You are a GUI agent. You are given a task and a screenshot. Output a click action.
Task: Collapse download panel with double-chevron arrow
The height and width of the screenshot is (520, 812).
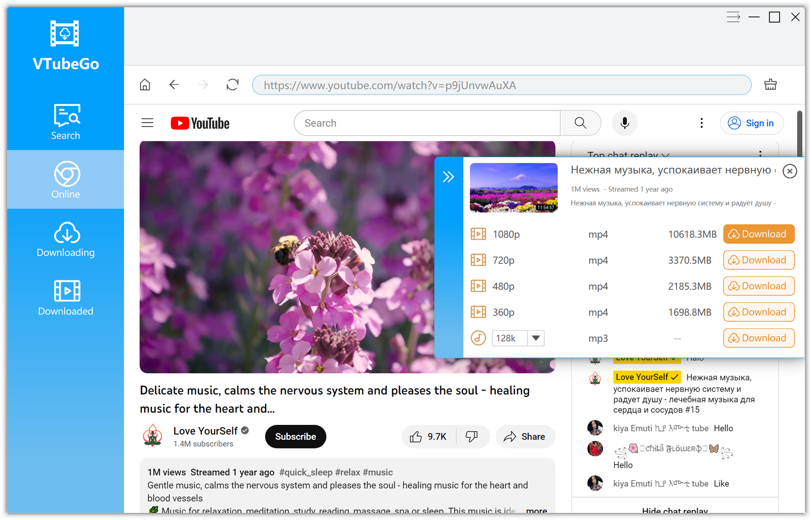448,176
